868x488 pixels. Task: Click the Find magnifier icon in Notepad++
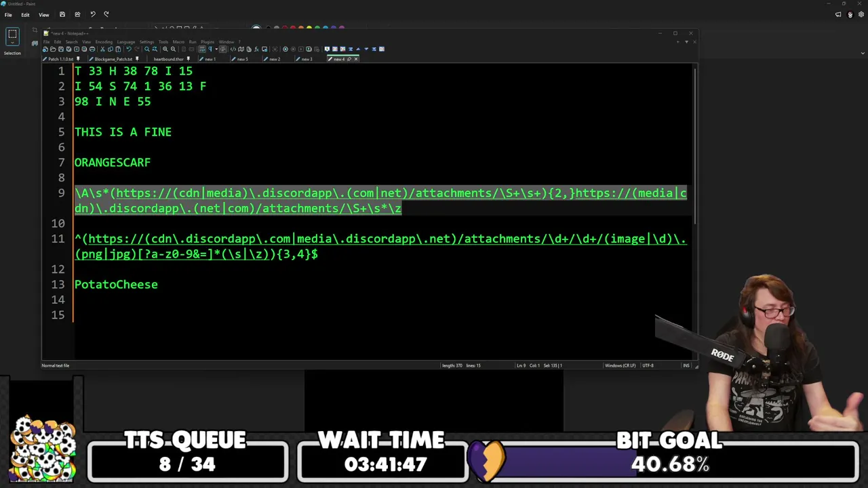pyautogui.click(x=147, y=49)
